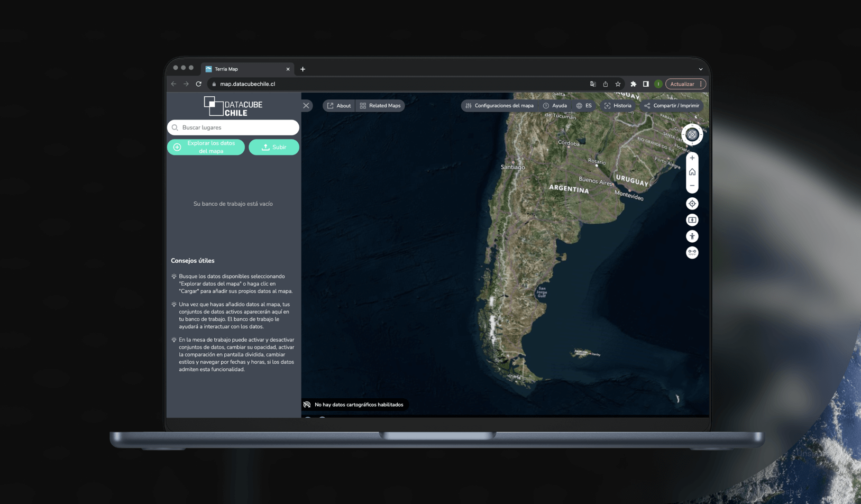
Task: Bookmark page with the star icon
Action: coord(618,84)
